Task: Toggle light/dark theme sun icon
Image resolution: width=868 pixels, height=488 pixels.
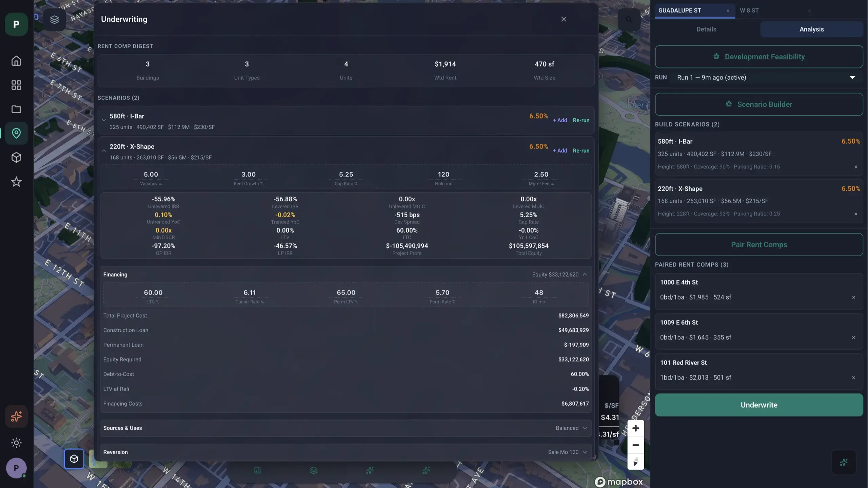Action: pyautogui.click(x=16, y=443)
